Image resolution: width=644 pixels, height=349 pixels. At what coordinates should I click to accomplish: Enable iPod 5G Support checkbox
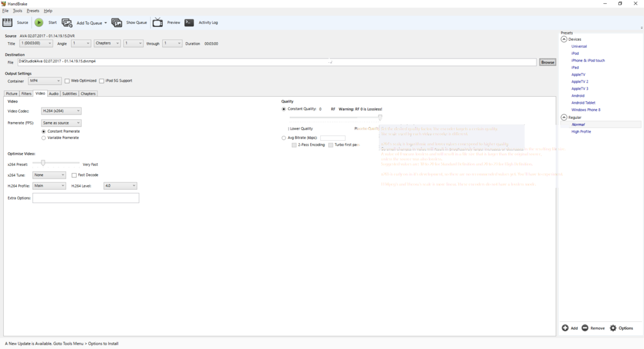(x=101, y=81)
